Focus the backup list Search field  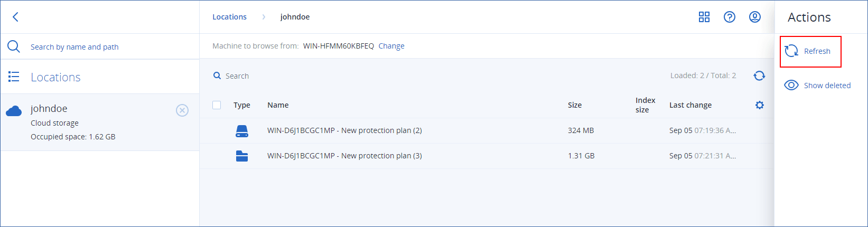click(x=317, y=76)
